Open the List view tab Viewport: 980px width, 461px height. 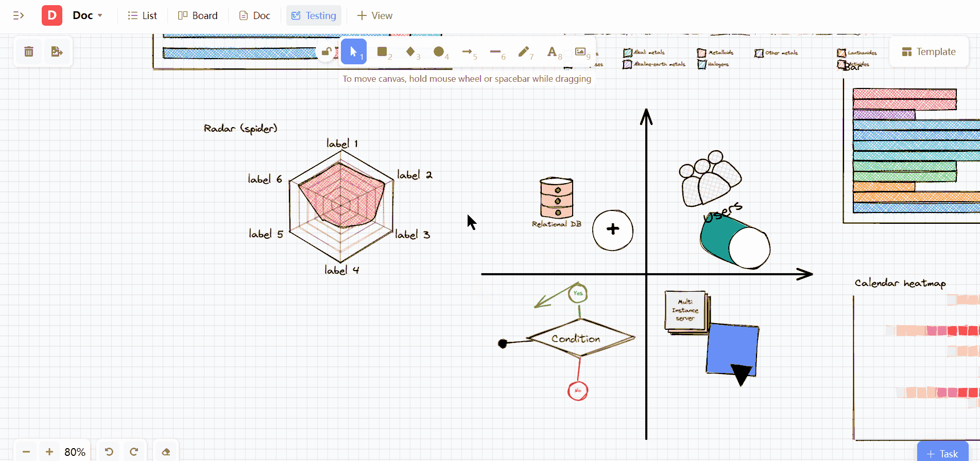[x=143, y=15]
